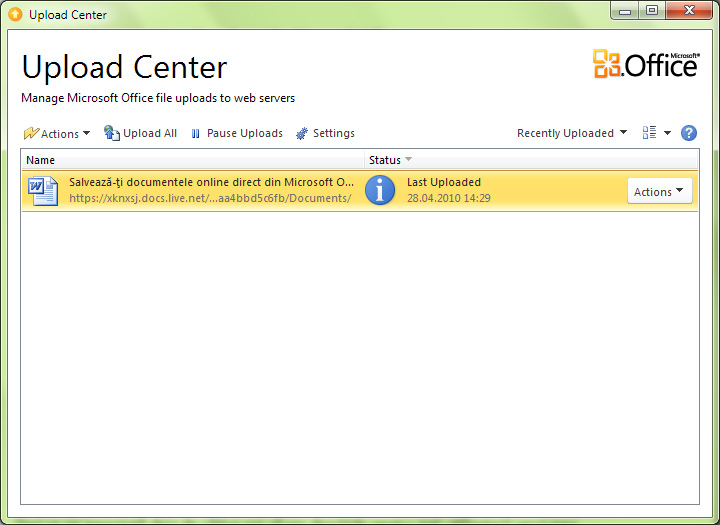Open the row's Actions dropdown button
Viewport: 720px width, 525px height.
(659, 191)
